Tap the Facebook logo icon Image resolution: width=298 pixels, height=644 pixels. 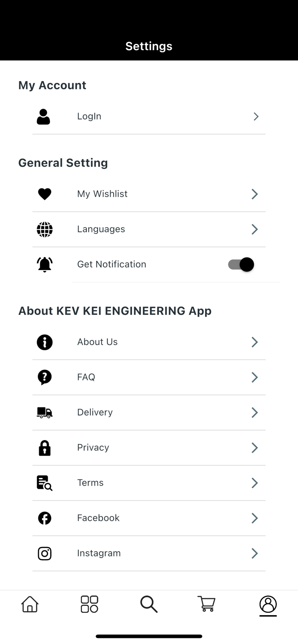[x=45, y=518]
